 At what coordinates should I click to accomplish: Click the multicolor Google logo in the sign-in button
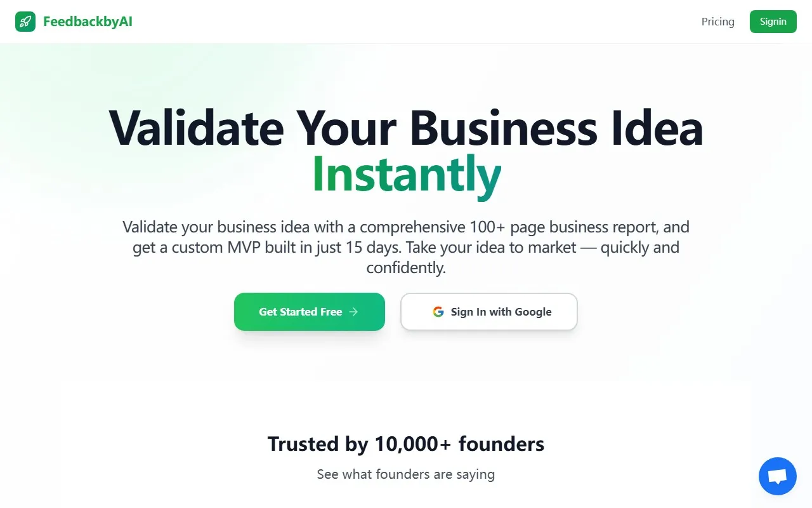click(438, 311)
